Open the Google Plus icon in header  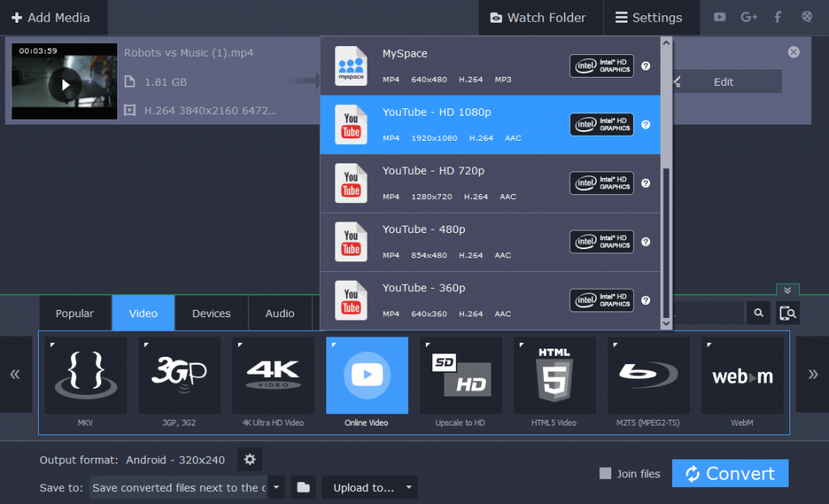click(x=749, y=17)
